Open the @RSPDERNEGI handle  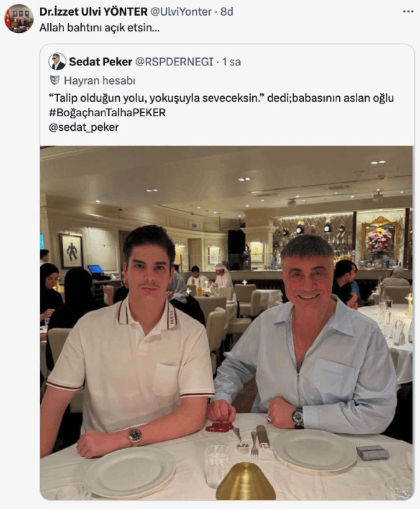[174, 62]
